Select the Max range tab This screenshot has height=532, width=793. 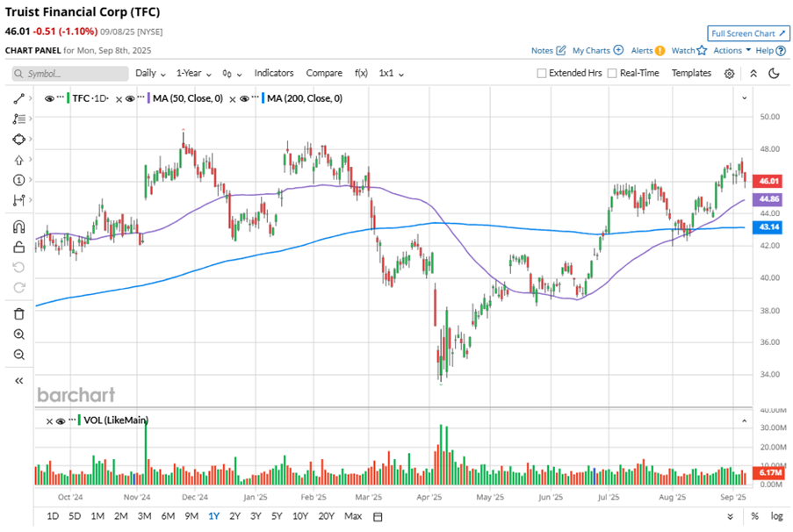353,516
